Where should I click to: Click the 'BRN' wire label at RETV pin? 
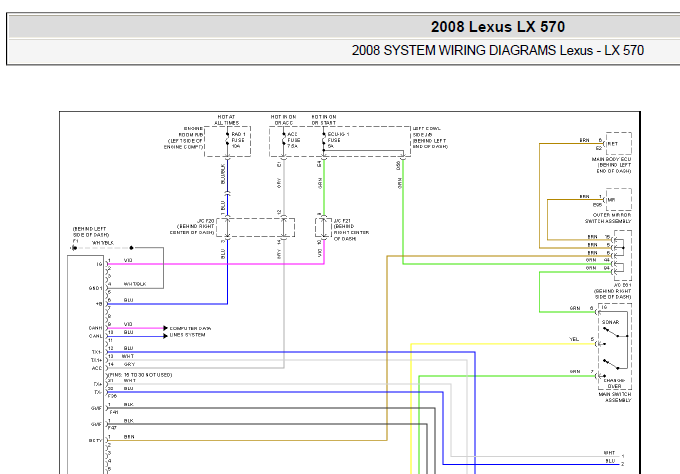click(x=129, y=437)
